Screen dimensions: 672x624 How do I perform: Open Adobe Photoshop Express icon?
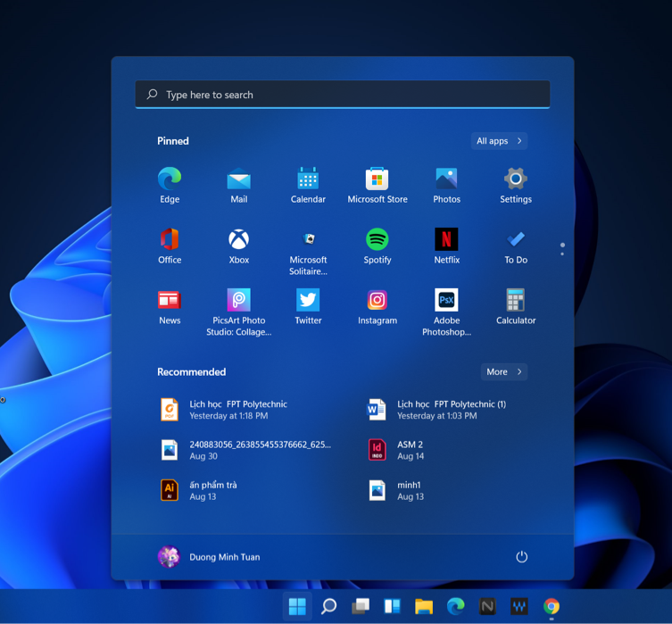click(x=446, y=301)
